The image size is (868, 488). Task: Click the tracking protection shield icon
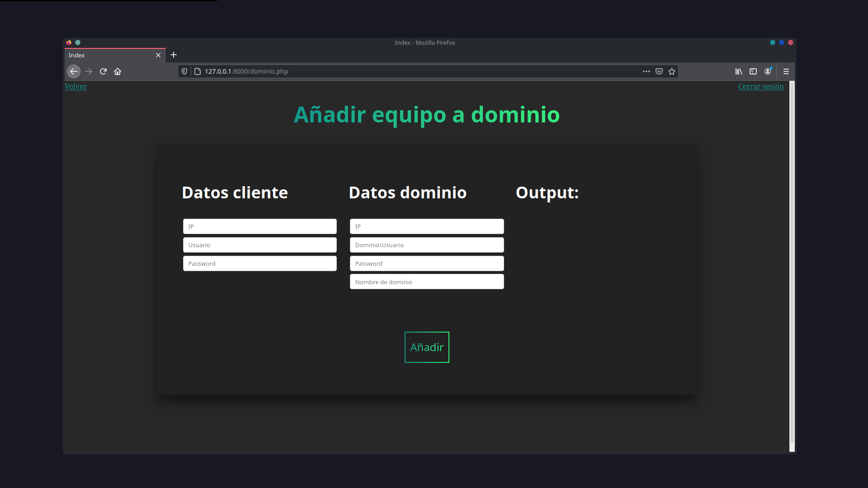click(184, 71)
